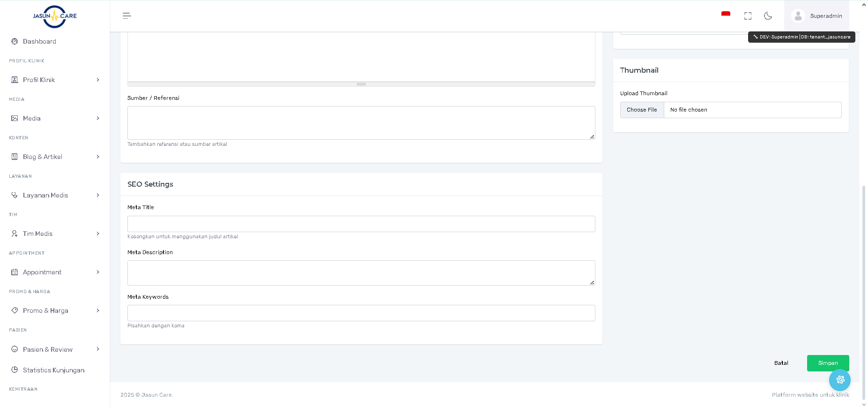Click the Promo & Harga tag icon
The image size is (868, 408).
(x=15, y=310)
